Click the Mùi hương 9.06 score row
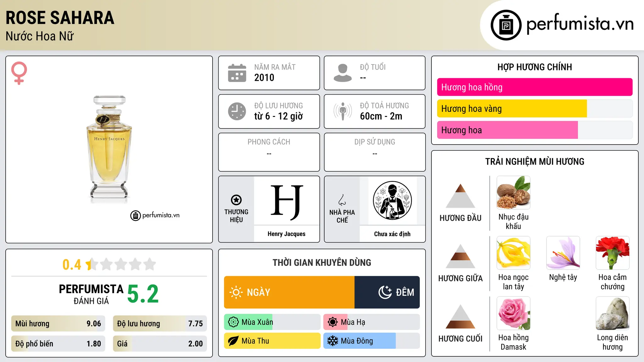This screenshot has width=644, height=362. 58,324
